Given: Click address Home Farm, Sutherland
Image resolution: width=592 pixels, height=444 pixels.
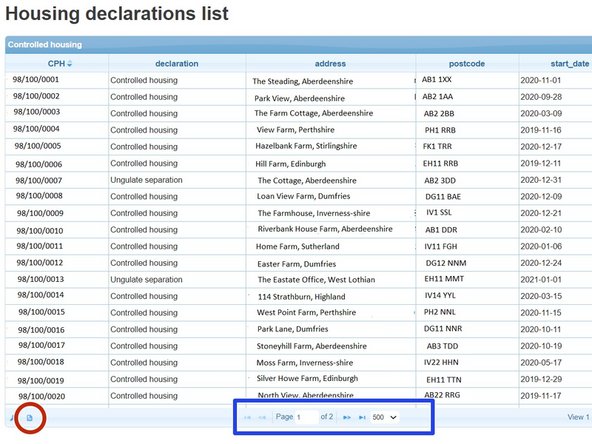Looking at the screenshot, I should [298, 247].
